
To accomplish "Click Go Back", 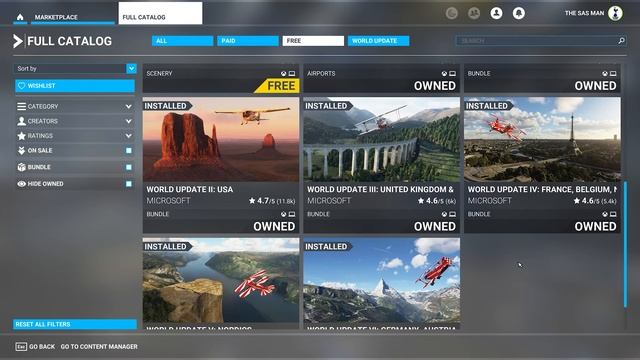I will (42, 347).
